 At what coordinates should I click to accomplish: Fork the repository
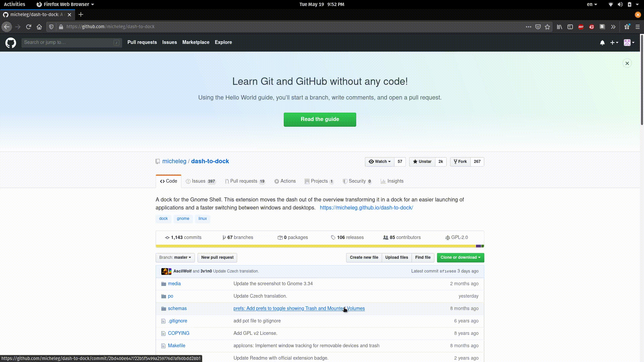[460, 162]
